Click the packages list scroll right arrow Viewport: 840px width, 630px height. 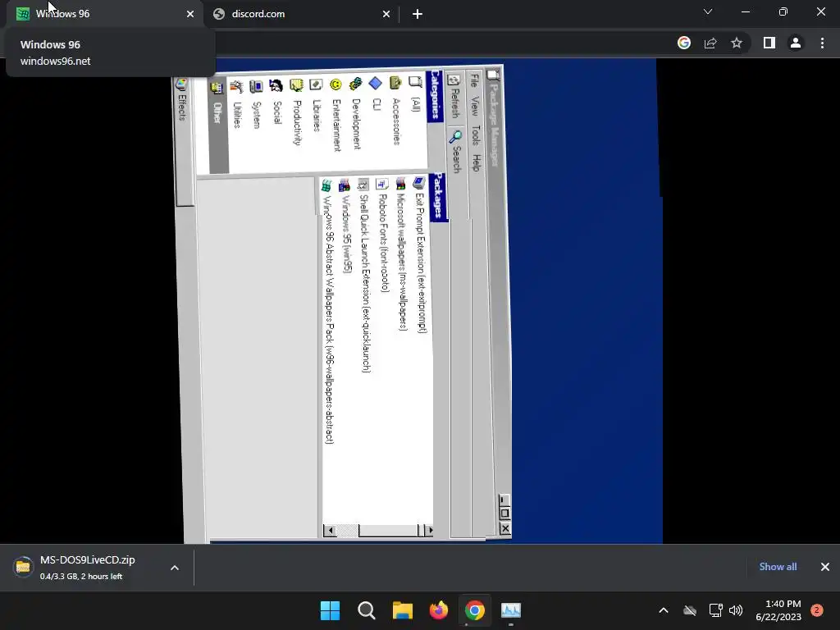point(428,531)
